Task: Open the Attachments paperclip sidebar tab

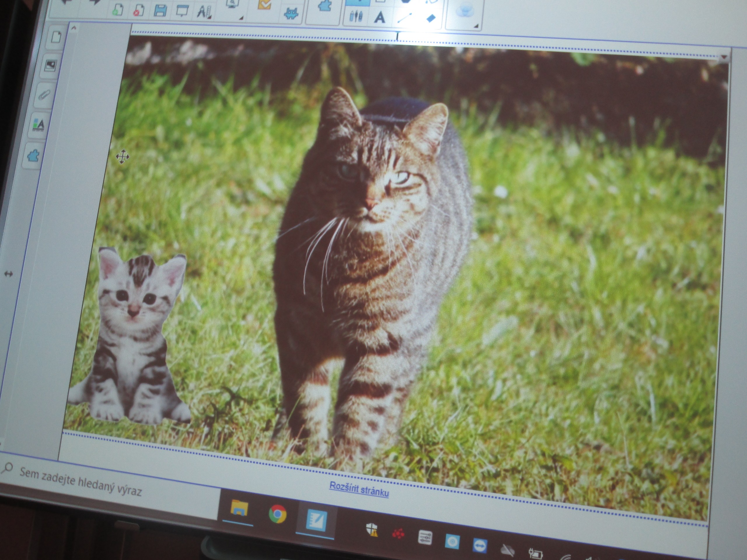Action: coord(45,95)
